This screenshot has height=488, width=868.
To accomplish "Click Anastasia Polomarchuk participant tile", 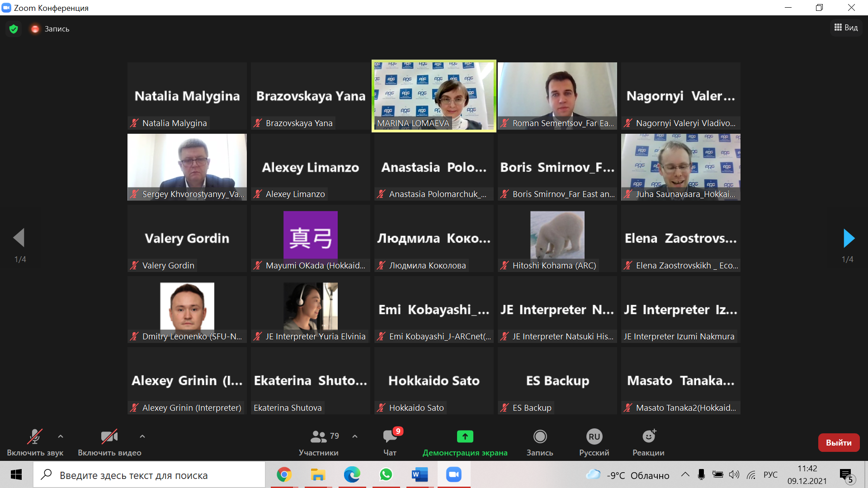I will click(x=434, y=167).
